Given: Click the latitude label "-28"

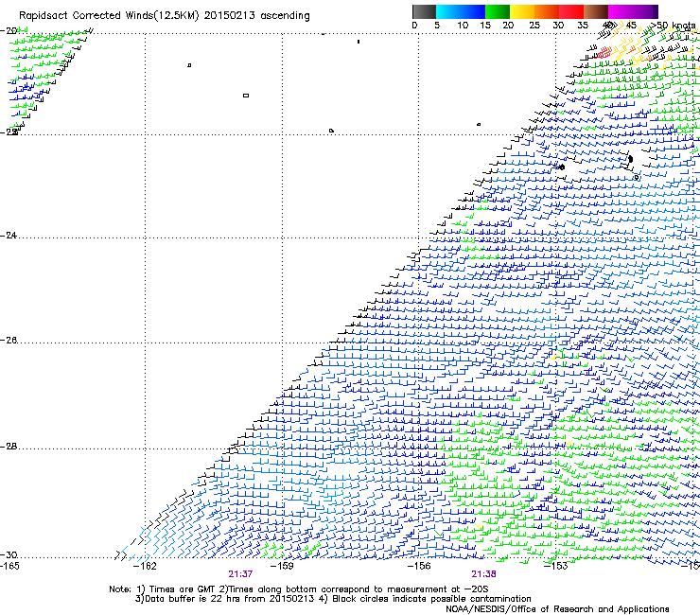Looking at the screenshot, I should (9, 447).
